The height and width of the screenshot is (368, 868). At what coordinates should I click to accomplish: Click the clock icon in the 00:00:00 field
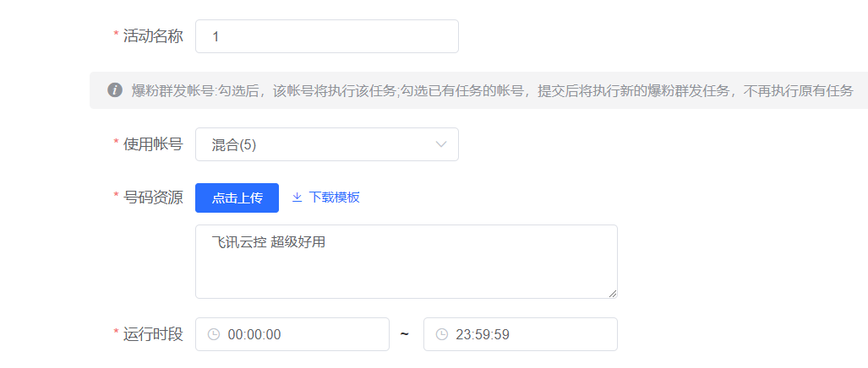click(x=214, y=334)
